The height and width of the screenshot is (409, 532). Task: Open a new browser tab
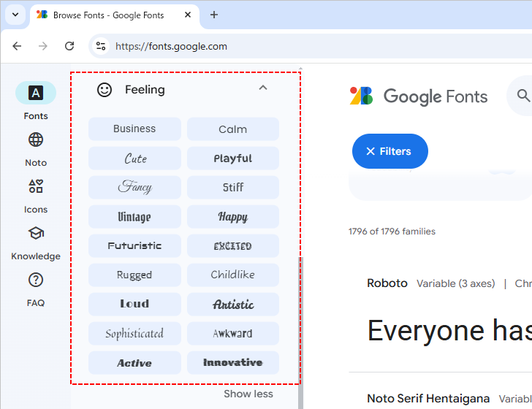[214, 15]
